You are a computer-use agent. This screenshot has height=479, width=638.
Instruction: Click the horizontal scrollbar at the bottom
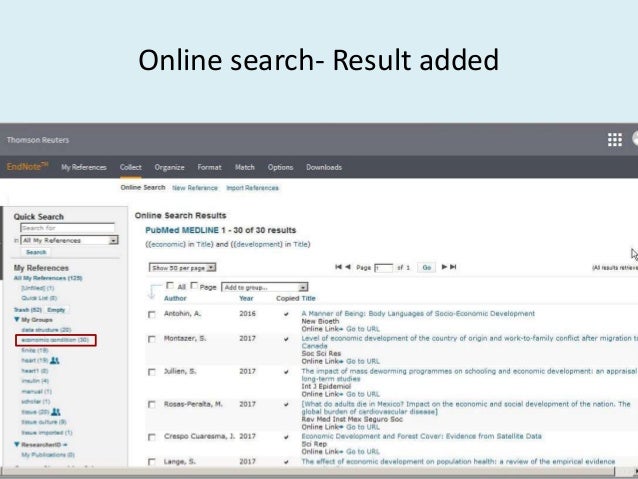(309, 472)
